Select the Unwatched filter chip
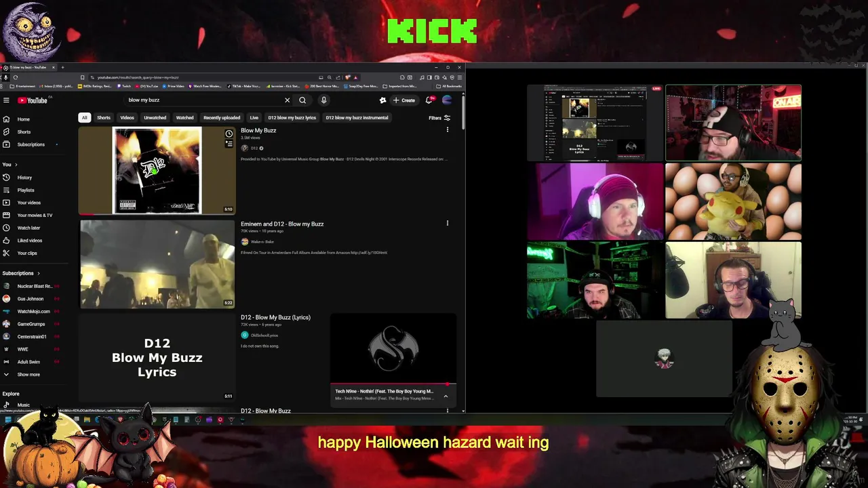This screenshot has width=868, height=488. [x=155, y=117]
